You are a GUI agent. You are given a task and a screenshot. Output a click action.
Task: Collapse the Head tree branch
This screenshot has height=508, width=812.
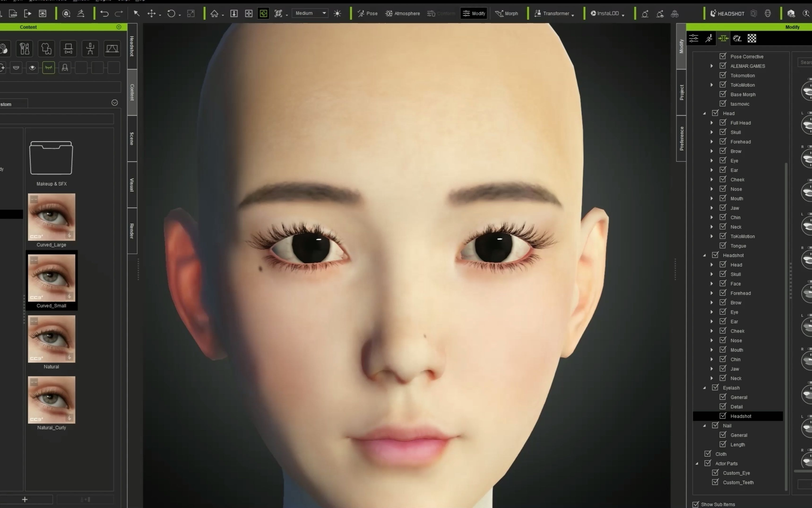[x=704, y=113]
